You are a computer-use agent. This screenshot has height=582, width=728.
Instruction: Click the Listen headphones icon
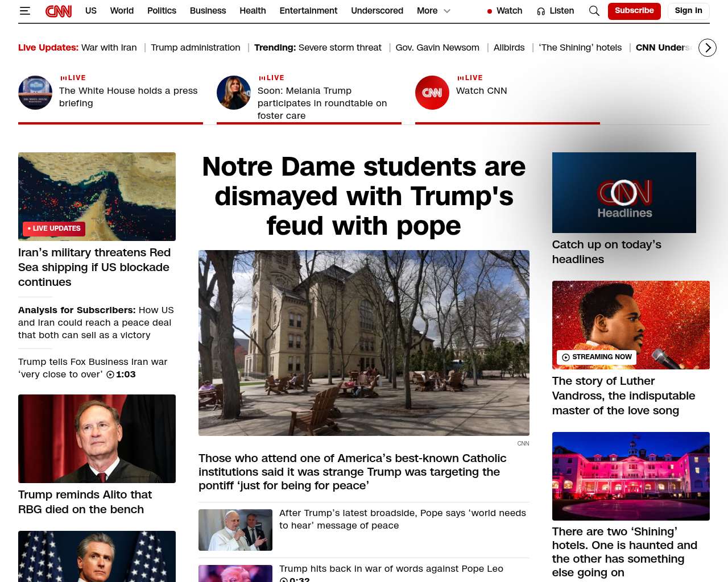(541, 11)
